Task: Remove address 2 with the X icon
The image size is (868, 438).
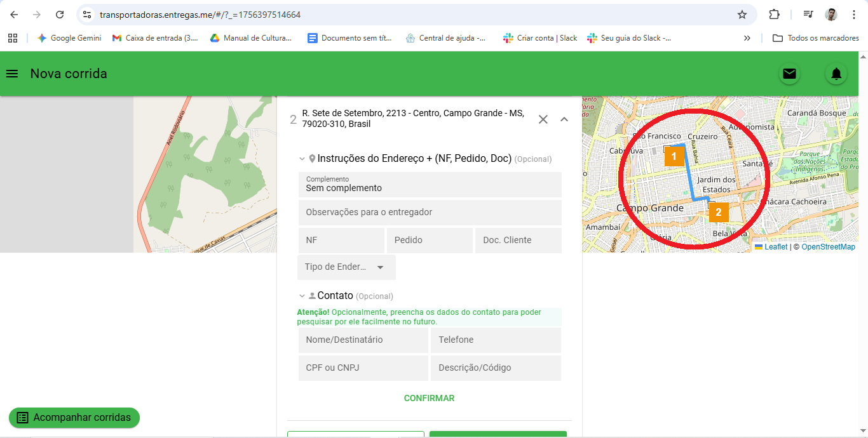Action: 543,119
